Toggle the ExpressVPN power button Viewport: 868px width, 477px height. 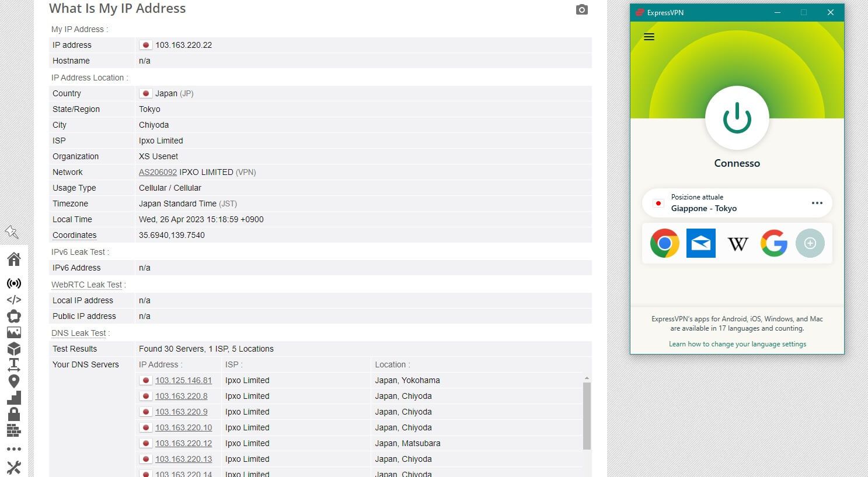tap(737, 118)
